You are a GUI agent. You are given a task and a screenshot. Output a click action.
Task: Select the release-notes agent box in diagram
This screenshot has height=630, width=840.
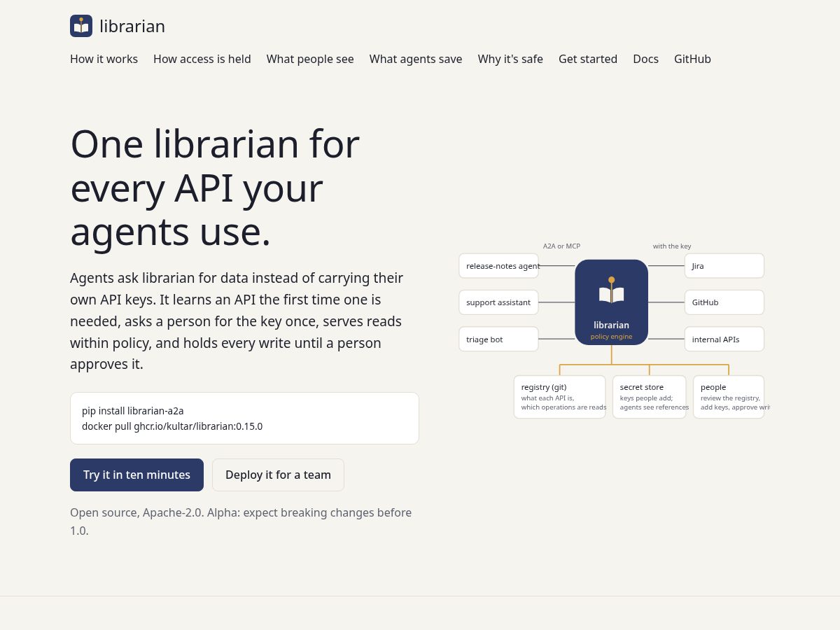coord(499,266)
